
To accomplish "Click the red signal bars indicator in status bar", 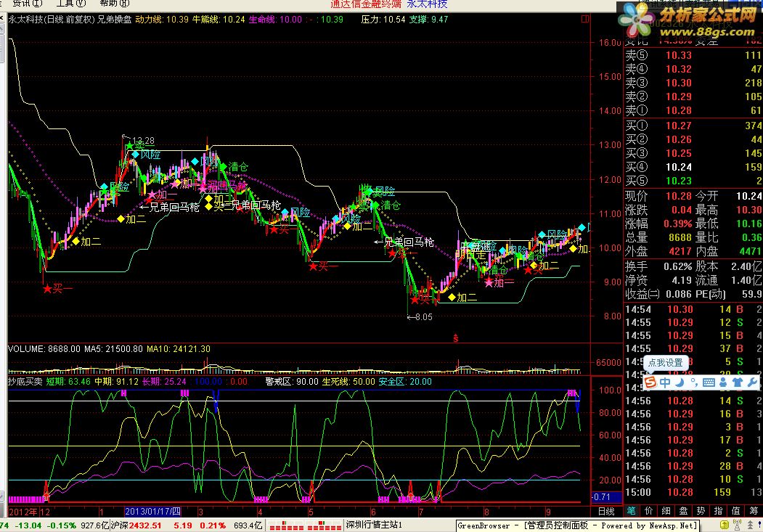I will pyautogui.click(x=304, y=525).
